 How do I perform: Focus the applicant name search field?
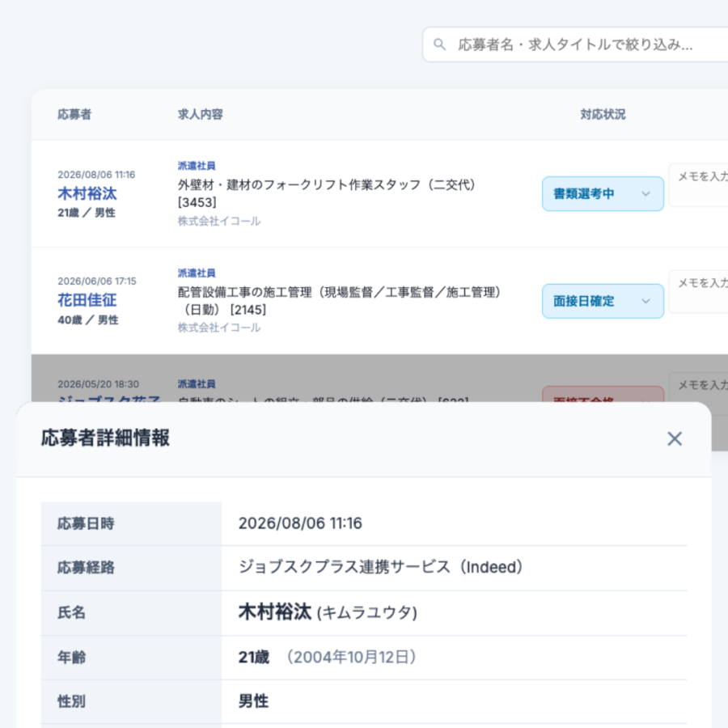pyautogui.click(x=575, y=44)
